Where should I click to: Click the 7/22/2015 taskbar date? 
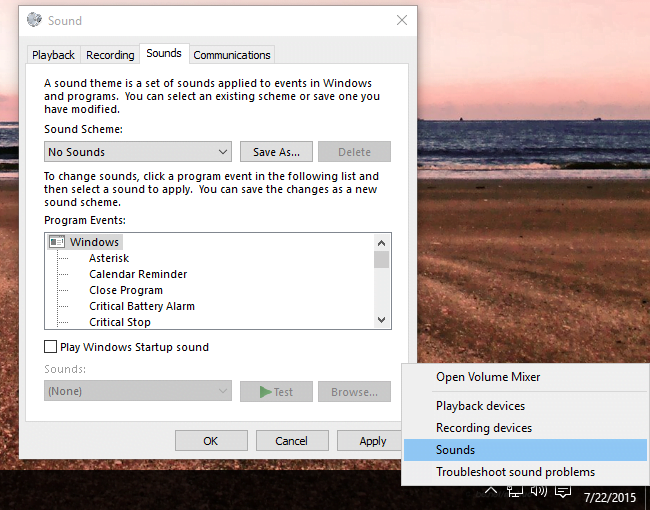tap(609, 497)
